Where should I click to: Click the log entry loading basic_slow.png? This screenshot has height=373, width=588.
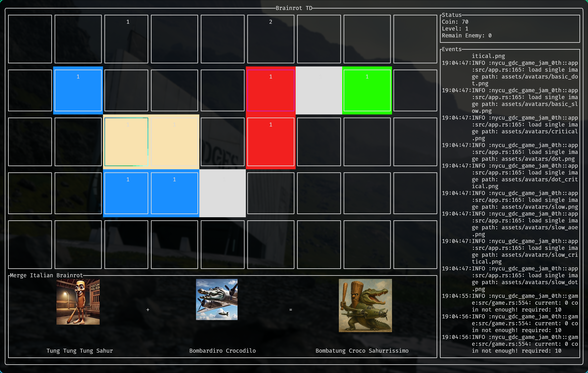coord(510,101)
